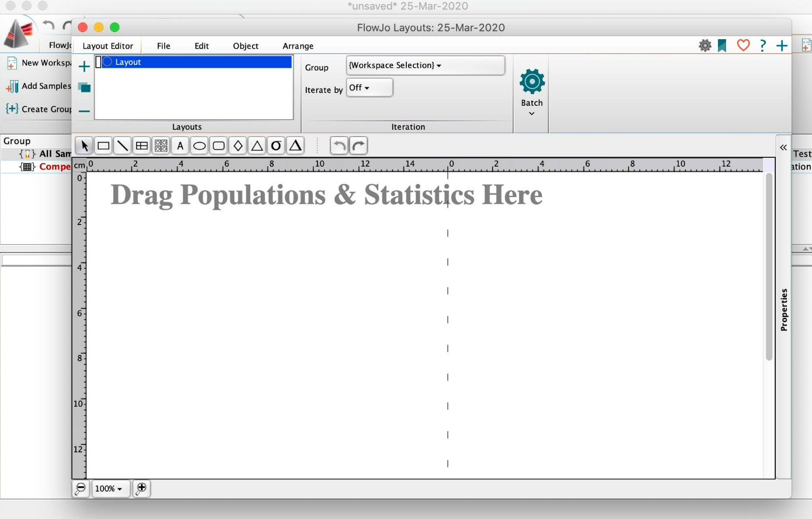Screen dimensions: 812x519
Task: Click the bold delta triangle tool
Action: 296,146
